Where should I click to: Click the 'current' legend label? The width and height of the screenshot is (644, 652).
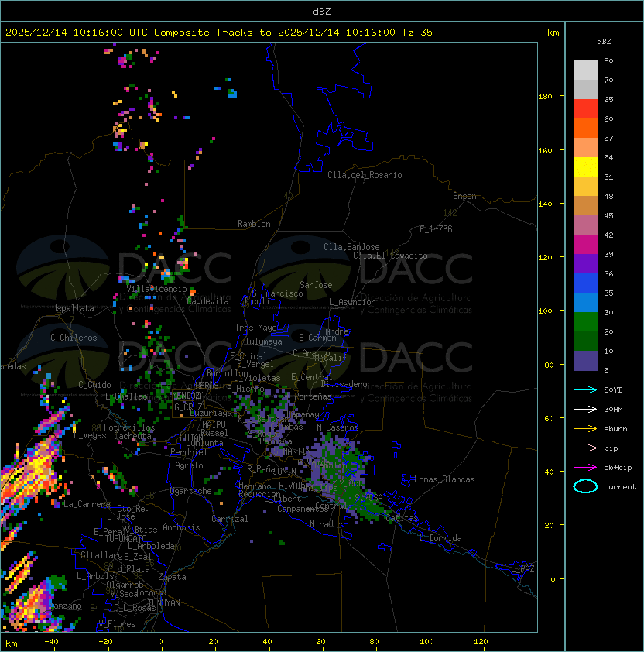(x=620, y=487)
